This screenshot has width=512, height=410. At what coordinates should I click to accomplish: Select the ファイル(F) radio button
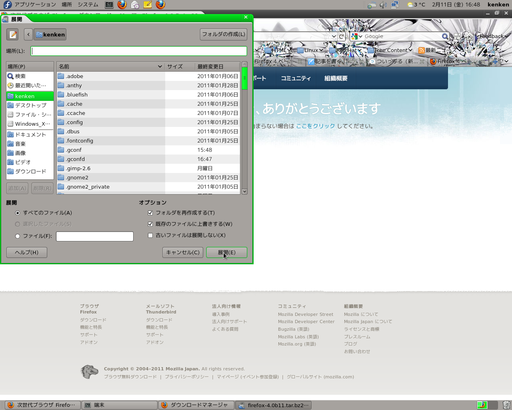pos(17,236)
